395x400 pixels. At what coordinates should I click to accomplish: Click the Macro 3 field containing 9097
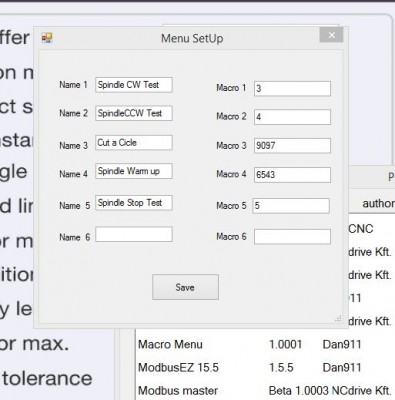(x=292, y=146)
